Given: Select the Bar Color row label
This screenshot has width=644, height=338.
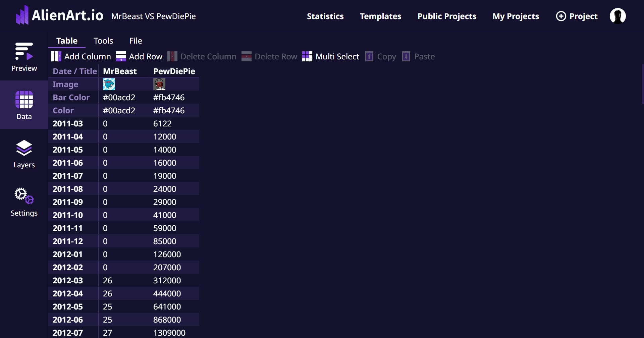Looking at the screenshot, I should [x=73, y=97].
